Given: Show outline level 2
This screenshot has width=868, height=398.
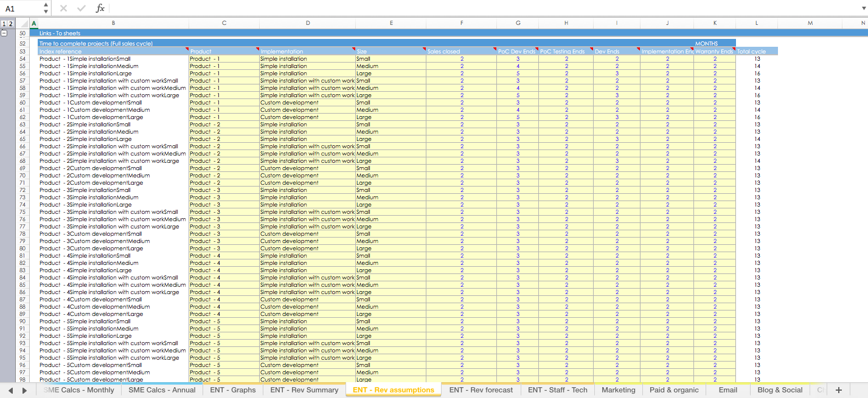Looking at the screenshot, I should (10, 23).
